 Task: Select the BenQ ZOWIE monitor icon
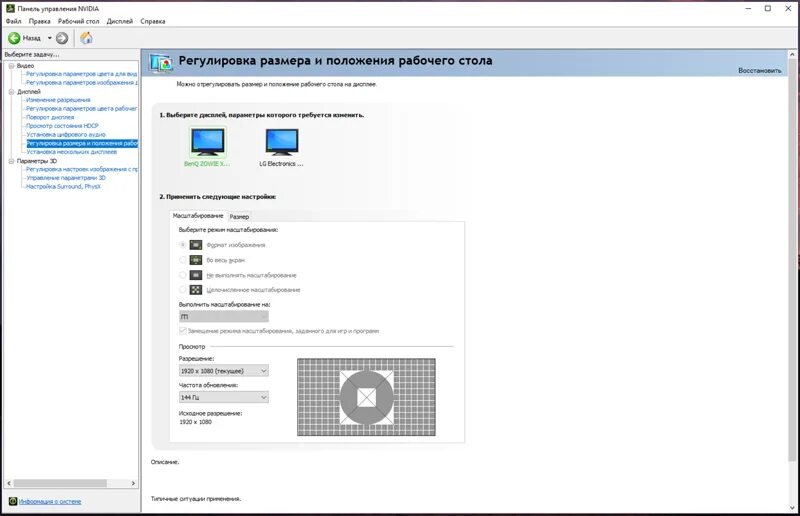207,141
